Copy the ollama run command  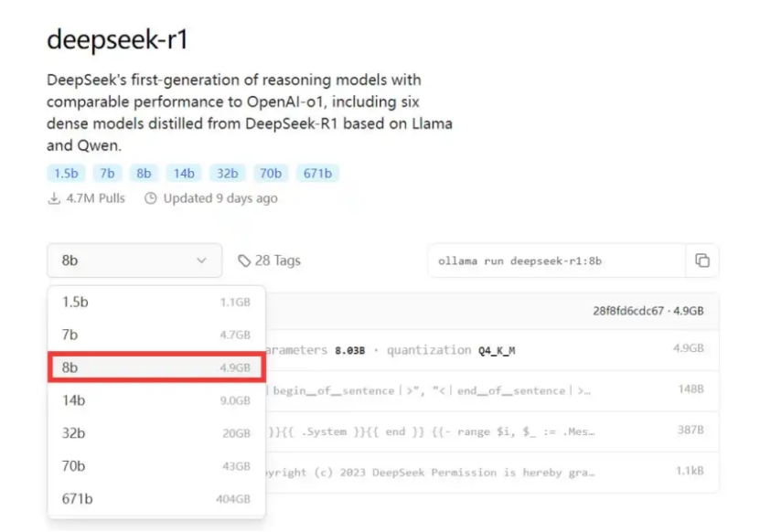(x=702, y=261)
